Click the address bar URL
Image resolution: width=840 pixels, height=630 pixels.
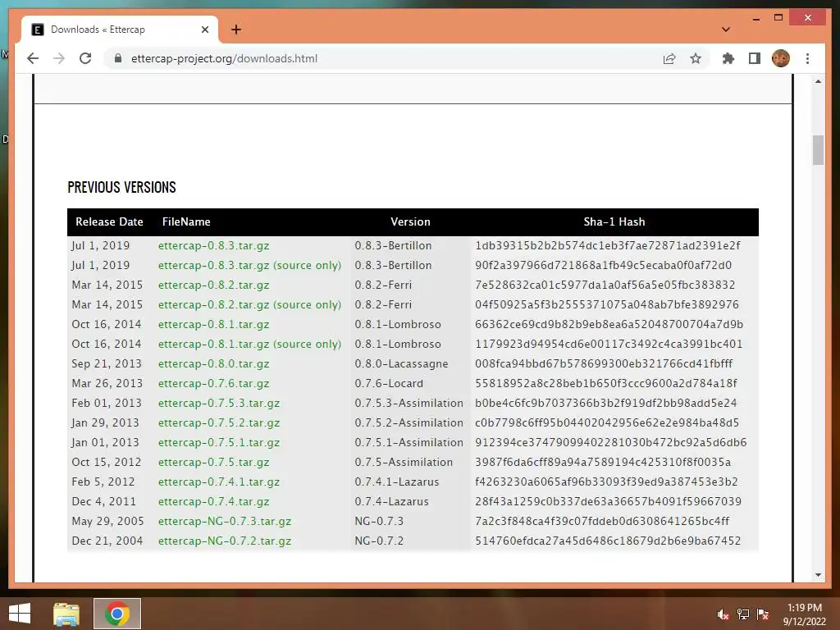pyautogui.click(x=224, y=58)
